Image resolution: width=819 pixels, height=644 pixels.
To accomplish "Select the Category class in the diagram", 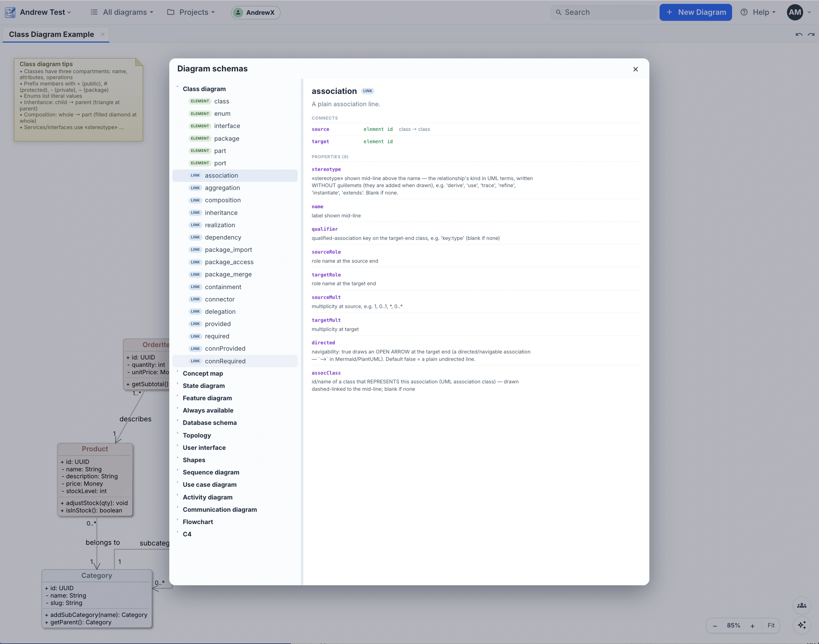I will [97, 599].
